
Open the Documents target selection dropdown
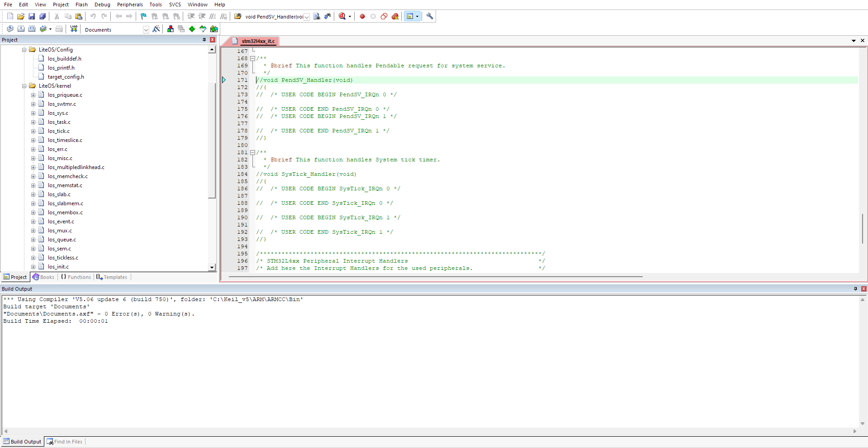[146, 30]
